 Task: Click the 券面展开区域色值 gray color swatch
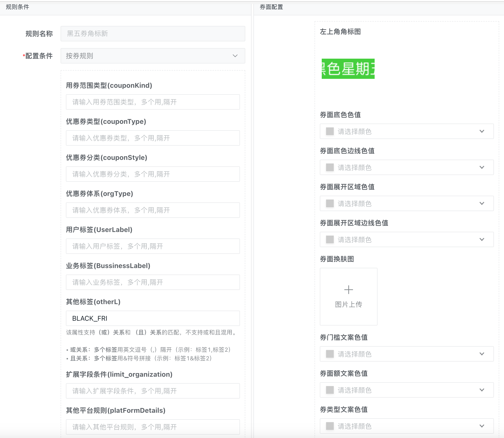click(x=330, y=203)
